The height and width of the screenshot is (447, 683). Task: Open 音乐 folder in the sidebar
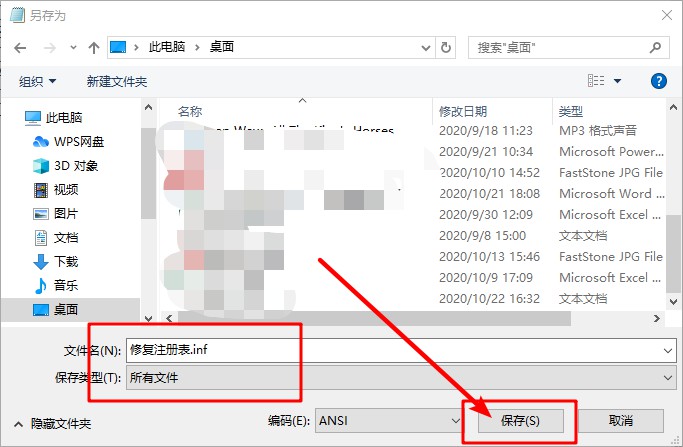66,286
